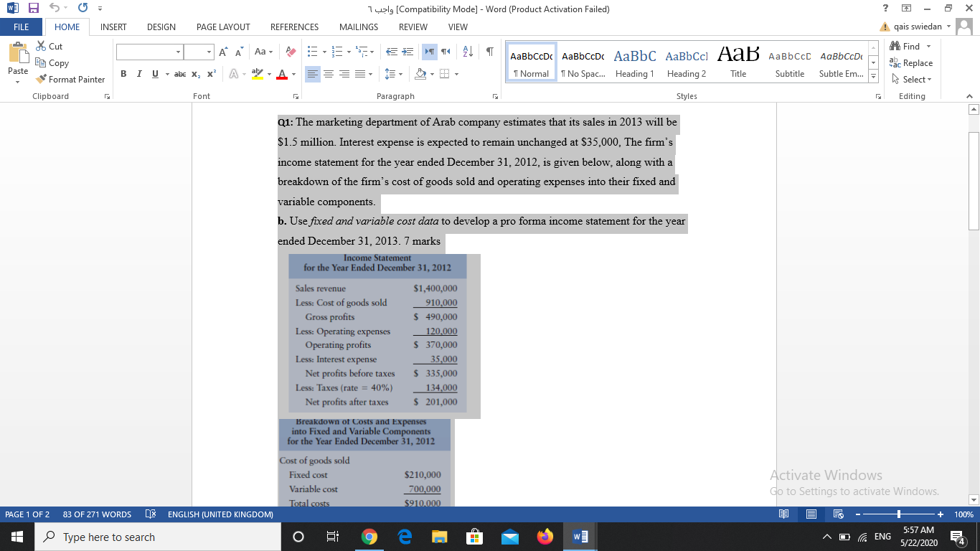Image resolution: width=980 pixels, height=551 pixels.
Task: Undo the last action
Action: [53, 9]
